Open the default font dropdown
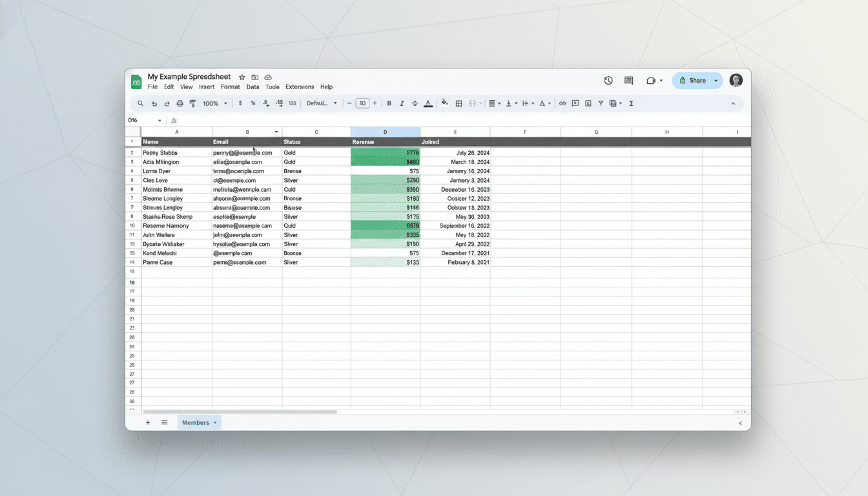868x496 pixels. pyautogui.click(x=322, y=103)
